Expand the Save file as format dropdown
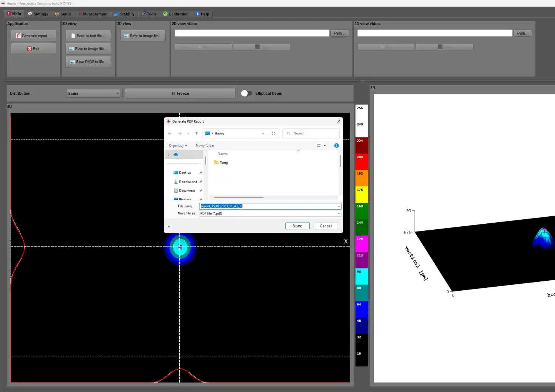Image resolution: width=555 pixels, height=392 pixels. (339, 213)
